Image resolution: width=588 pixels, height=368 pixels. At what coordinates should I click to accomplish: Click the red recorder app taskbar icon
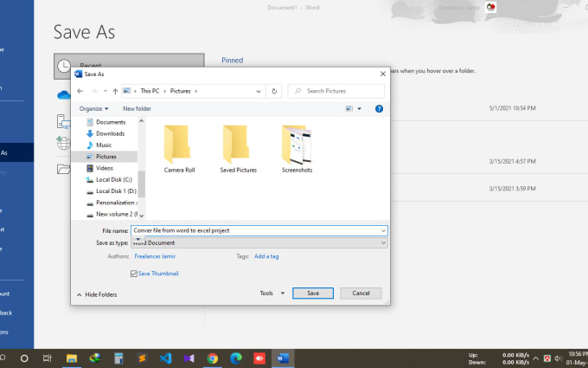coord(259,358)
